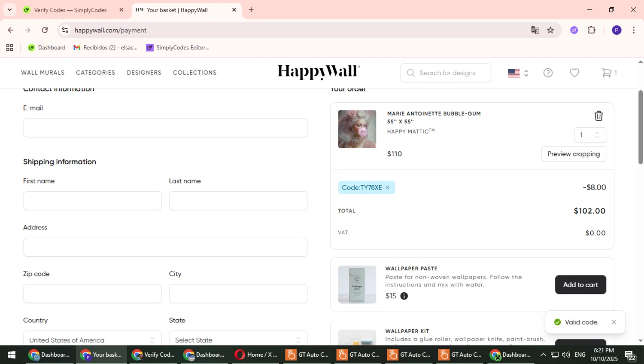Click Search for designs box
Viewport: 644px width, 364px height.
click(x=446, y=73)
